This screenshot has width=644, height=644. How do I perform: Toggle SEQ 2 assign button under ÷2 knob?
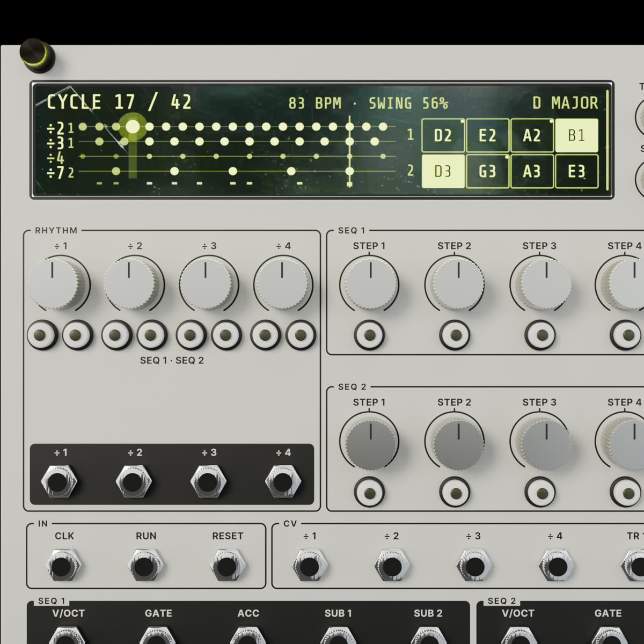(152, 335)
